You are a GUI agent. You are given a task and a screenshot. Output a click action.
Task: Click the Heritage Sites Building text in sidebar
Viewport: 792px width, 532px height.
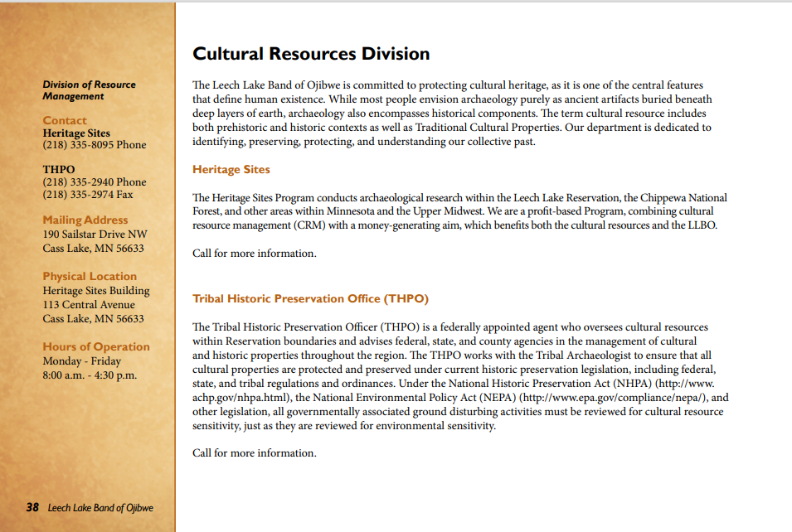pyautogui.click(x=96, y=291)
